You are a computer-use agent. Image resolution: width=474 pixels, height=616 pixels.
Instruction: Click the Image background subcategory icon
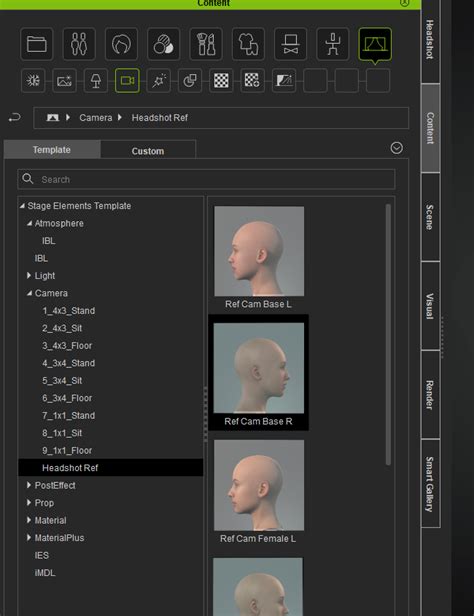coord(64,81)
